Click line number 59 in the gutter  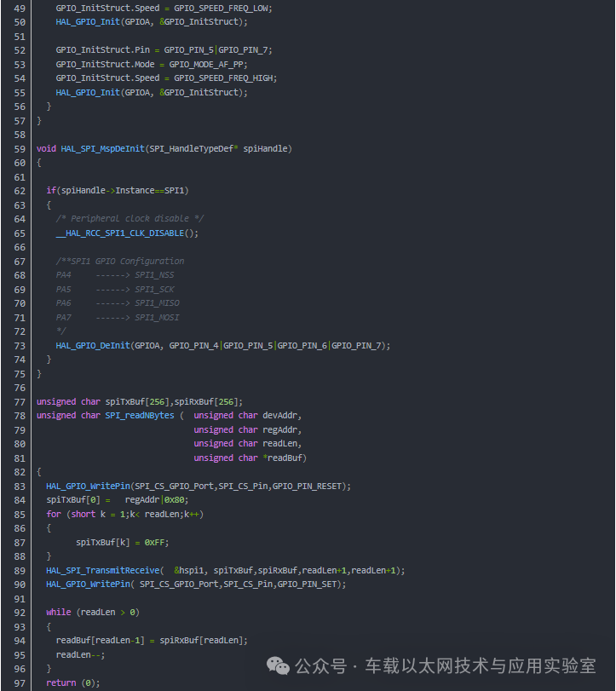pos(20,149)
